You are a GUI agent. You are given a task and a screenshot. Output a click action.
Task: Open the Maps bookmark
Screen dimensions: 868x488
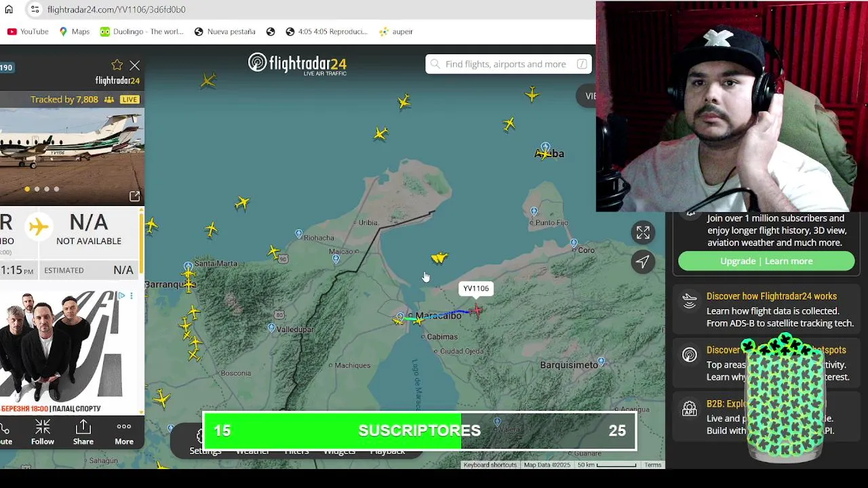pos(75,31)
